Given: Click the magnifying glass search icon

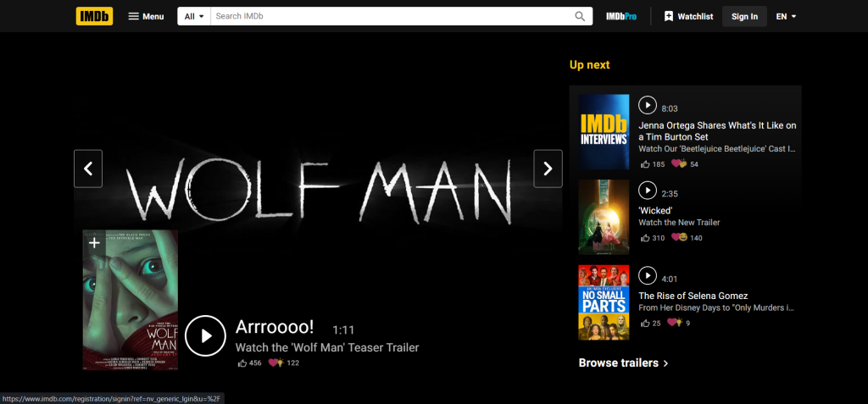Looking at the screenshot, I should coord(580,16).
